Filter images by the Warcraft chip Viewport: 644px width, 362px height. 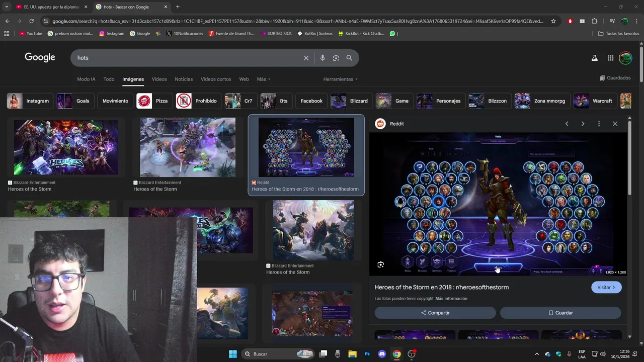click(x=595, y=101)
